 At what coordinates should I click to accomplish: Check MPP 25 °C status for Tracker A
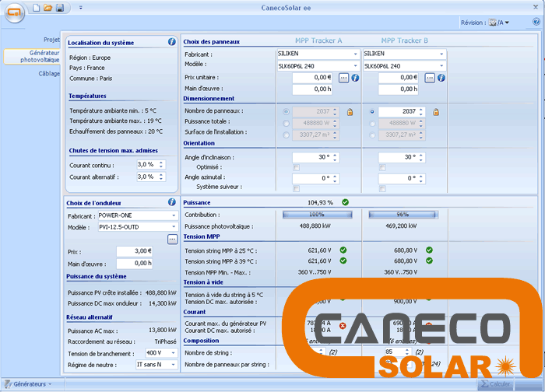click(343, 250)
